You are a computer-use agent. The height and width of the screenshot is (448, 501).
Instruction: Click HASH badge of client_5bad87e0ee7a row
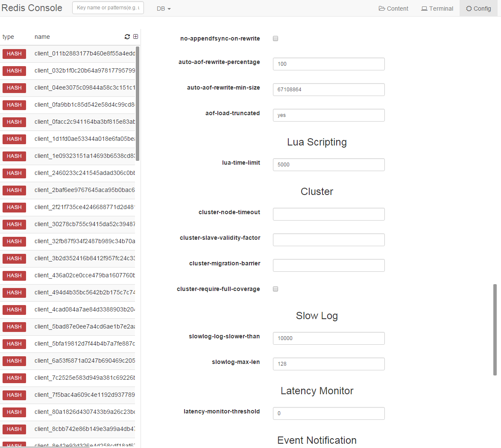(14, 327)
